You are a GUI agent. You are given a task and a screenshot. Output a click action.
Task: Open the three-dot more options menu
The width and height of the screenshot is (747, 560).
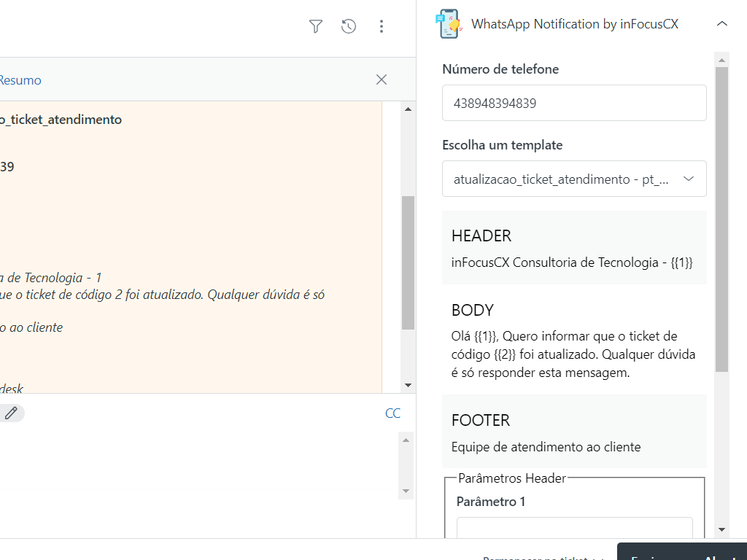point(381,27)
